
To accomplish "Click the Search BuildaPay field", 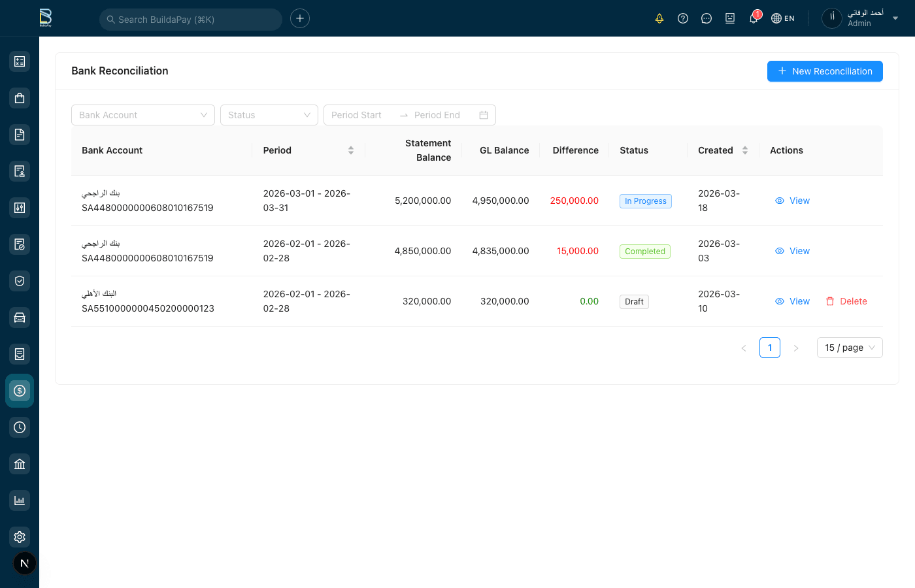I will pos(191,20).
